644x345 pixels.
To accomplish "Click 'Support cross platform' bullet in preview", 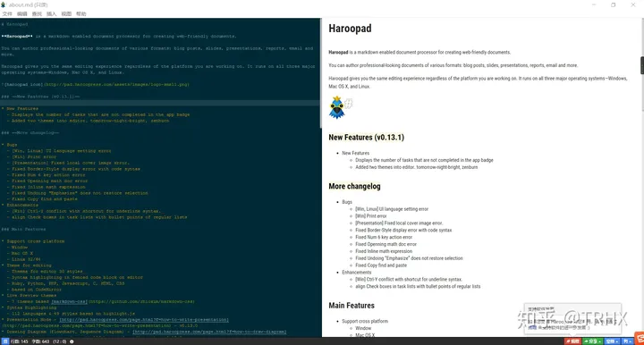I will 365,321.
